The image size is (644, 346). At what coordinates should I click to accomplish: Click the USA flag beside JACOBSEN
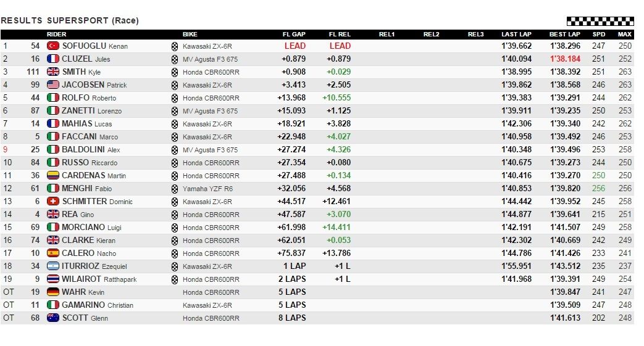pos(53,85)
